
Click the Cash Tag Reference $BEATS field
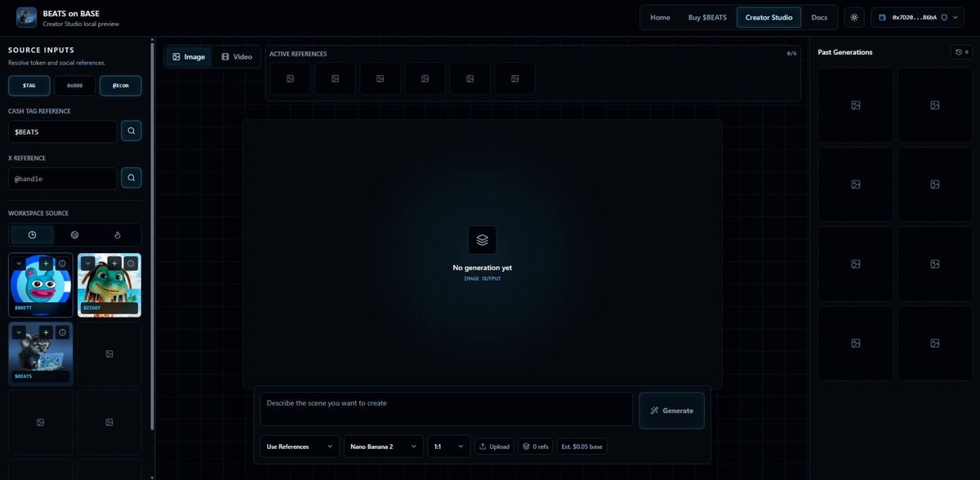pos(63,131)
